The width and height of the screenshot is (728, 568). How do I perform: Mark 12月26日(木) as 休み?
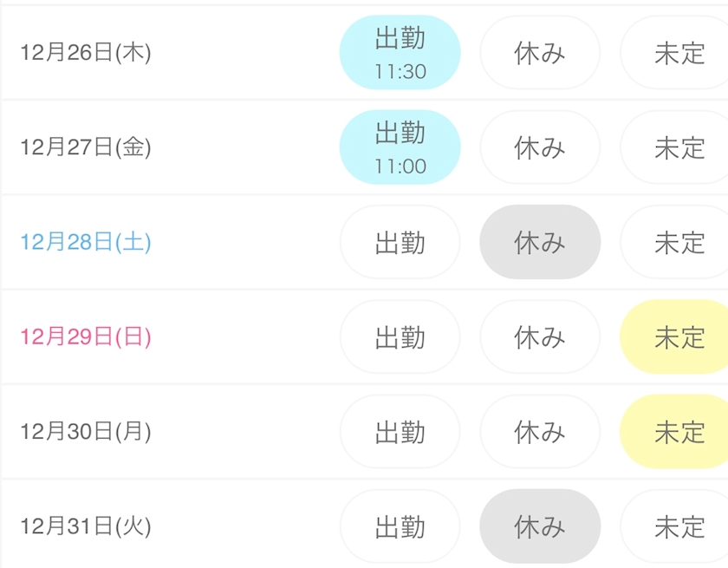[539, 53]
